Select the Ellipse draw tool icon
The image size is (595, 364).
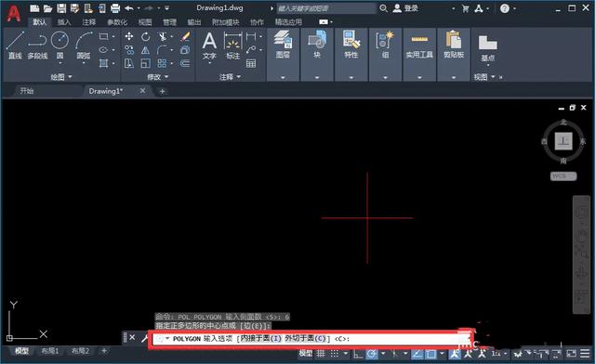[103, 49]
